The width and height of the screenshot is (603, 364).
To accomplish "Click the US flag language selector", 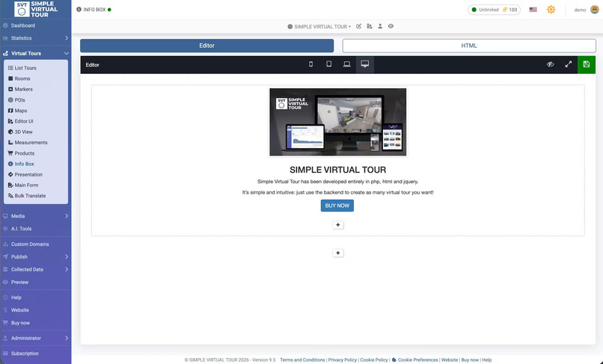I will click(x=533, y=10).
